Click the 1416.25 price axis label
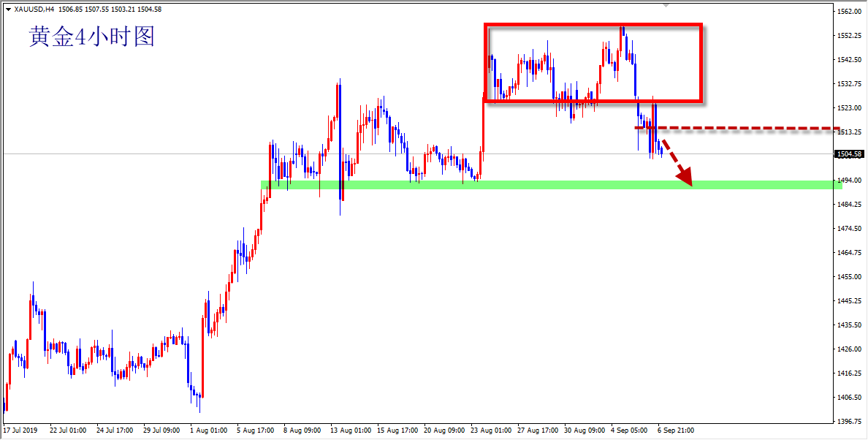868x440 pixels. click(848, 373)
